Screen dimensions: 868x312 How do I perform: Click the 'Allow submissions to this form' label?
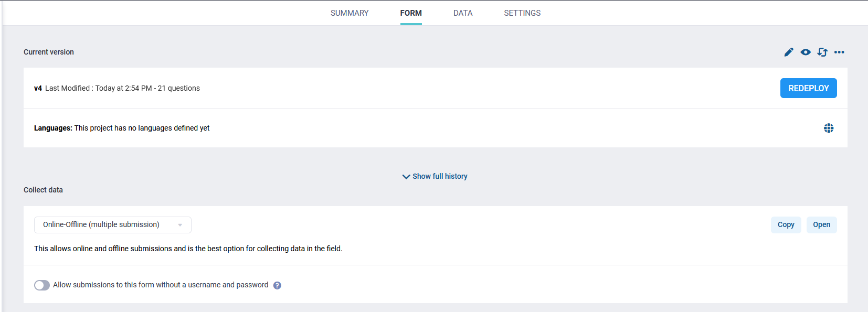click(160, 285)
